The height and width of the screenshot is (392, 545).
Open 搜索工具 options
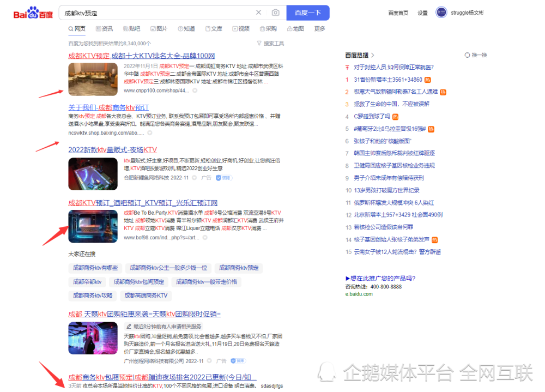[x=270, y=43]
